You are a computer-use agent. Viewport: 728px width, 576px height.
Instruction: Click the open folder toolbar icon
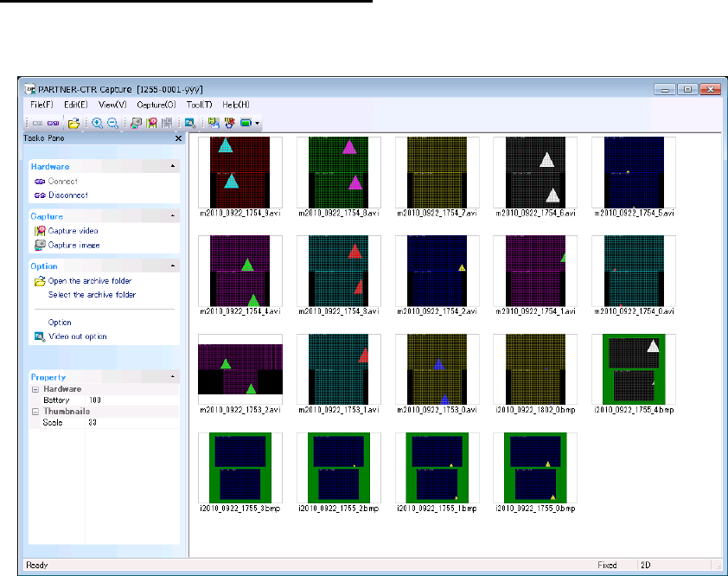coord(74,124)
